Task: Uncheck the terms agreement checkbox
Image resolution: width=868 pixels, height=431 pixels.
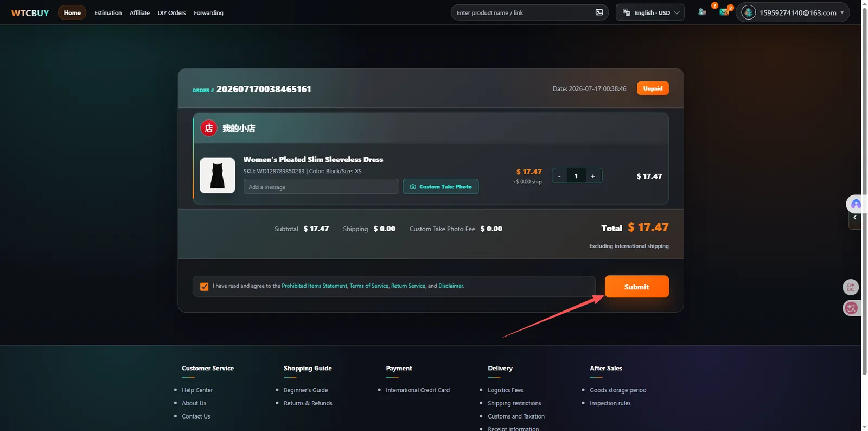Action: (205, 287)
